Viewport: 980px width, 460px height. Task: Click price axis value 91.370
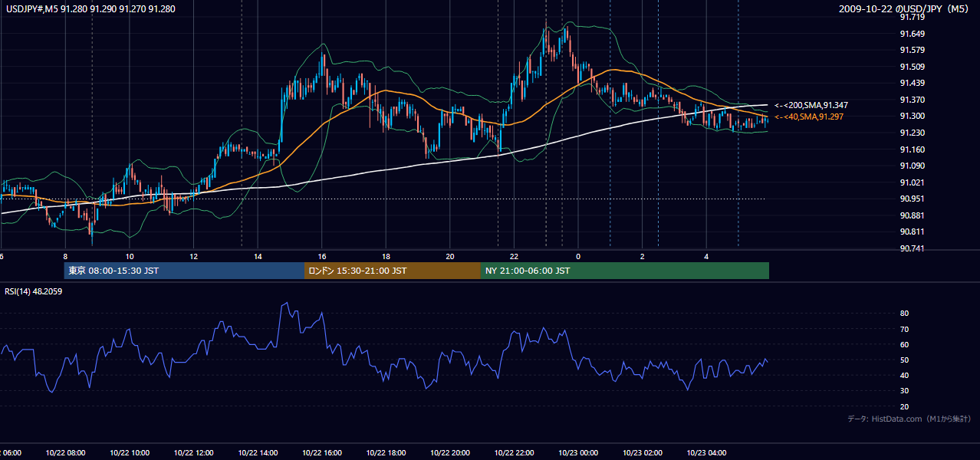(x=913, y=100)
